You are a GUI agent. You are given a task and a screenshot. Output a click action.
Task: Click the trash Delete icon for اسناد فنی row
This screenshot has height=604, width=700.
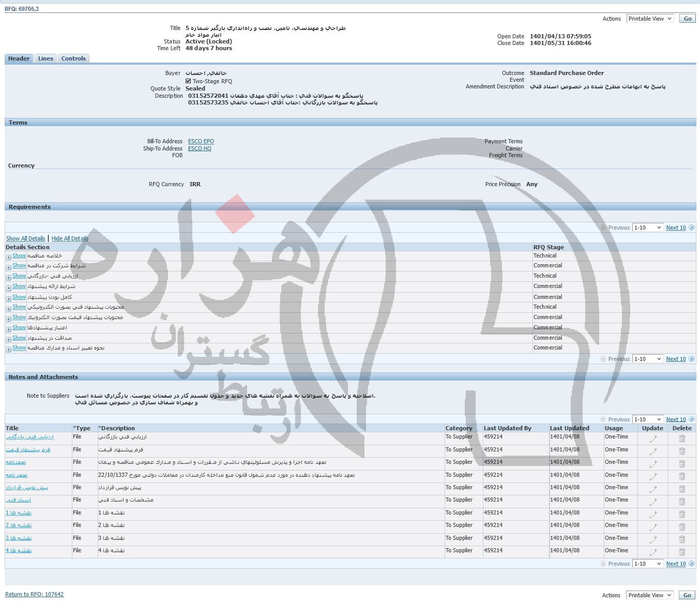pyautogui.click(x=681, y=501)
